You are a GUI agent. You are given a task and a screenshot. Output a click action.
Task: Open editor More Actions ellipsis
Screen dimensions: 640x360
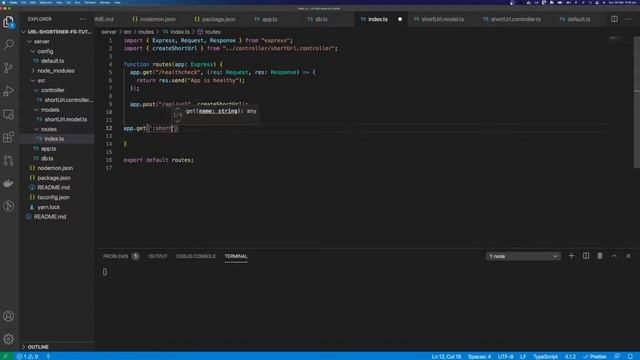[x=629, y=19]
